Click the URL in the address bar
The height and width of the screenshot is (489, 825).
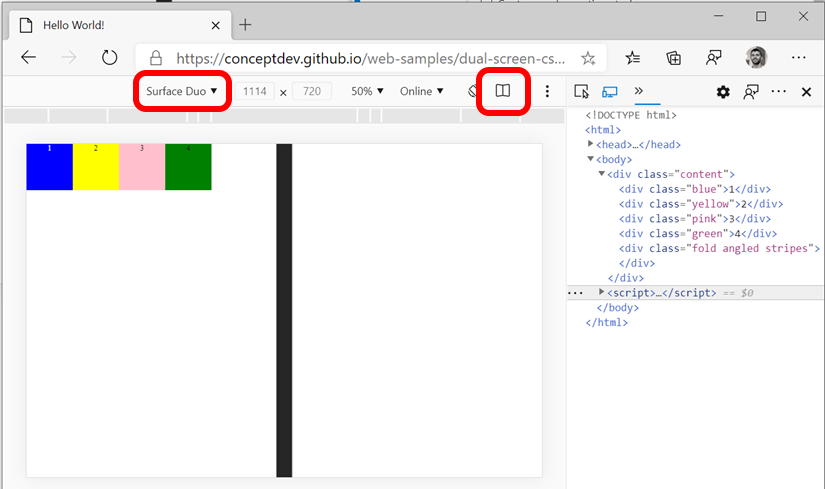(x=370, y=58)
